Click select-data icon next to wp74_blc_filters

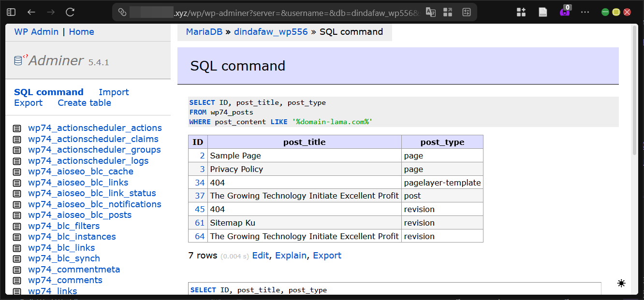pyautogui.click(x=17, y=226)
